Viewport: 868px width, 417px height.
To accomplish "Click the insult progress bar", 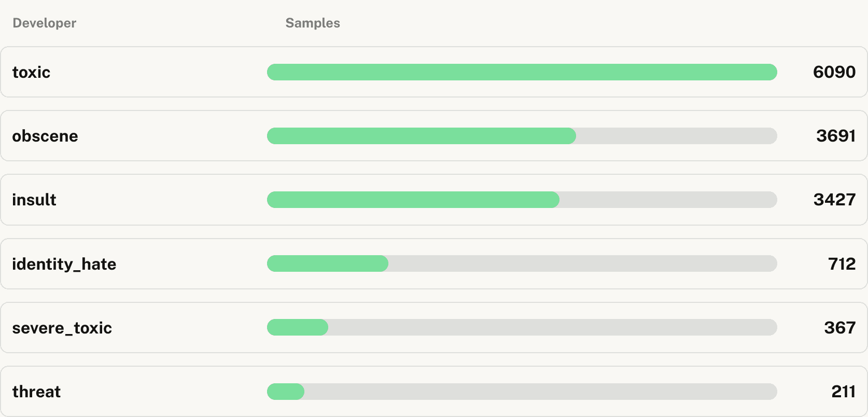I will (522, 200).
